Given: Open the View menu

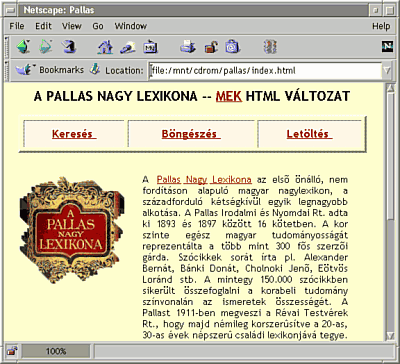Looking at the screenshot, I should pyautogui.click(x=72, y=26).
